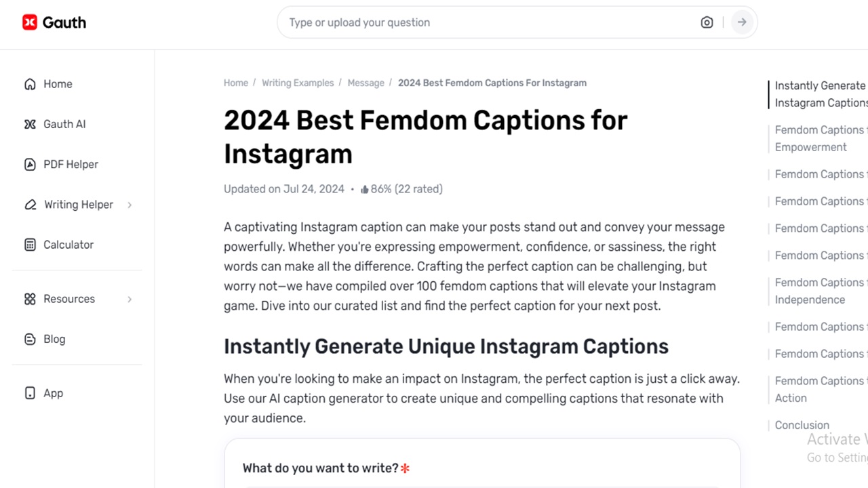The width and height of the screenshot is (868, 488).
Task: Click the camera icon to upload a question
Action: click(707, 22)
